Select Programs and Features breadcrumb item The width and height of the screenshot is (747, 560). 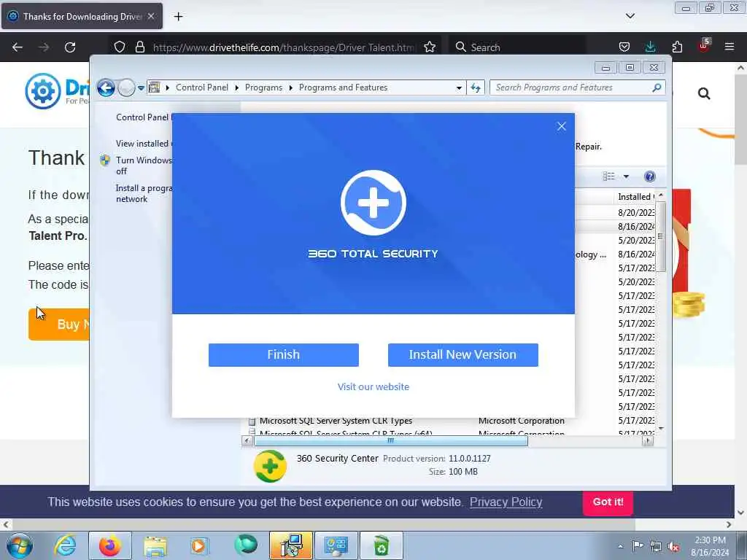coord(343,87)
